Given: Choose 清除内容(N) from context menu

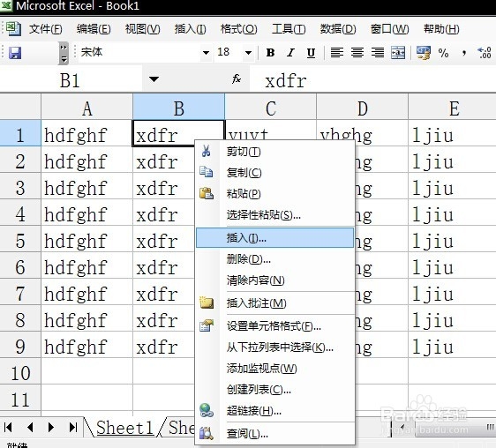Looking at the screenshot, I should tap(274, 280).
